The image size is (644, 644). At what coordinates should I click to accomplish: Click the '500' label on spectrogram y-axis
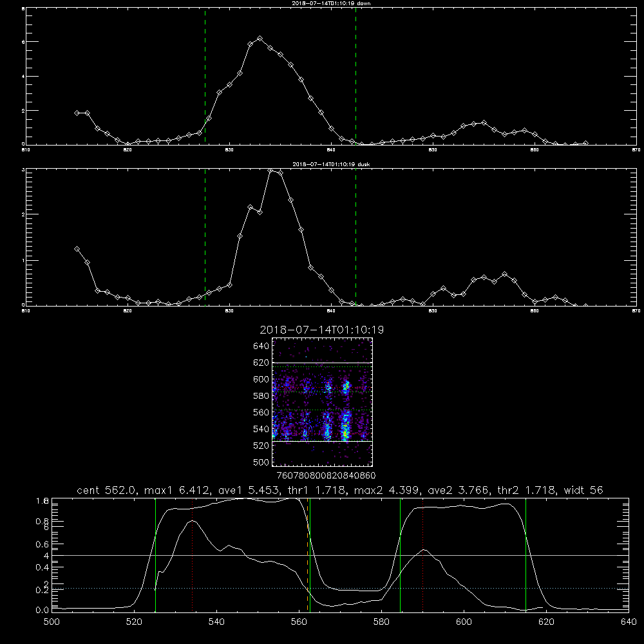tap(261, 462)
